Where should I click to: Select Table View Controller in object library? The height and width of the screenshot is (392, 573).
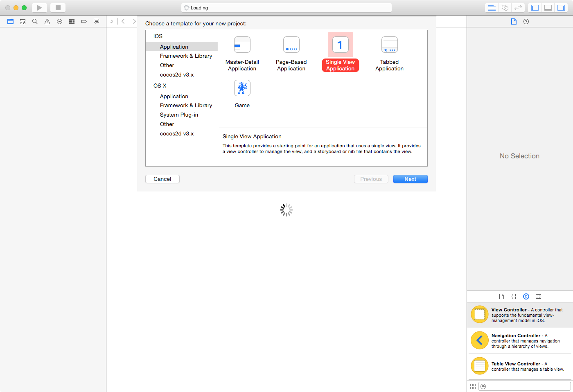520,366
